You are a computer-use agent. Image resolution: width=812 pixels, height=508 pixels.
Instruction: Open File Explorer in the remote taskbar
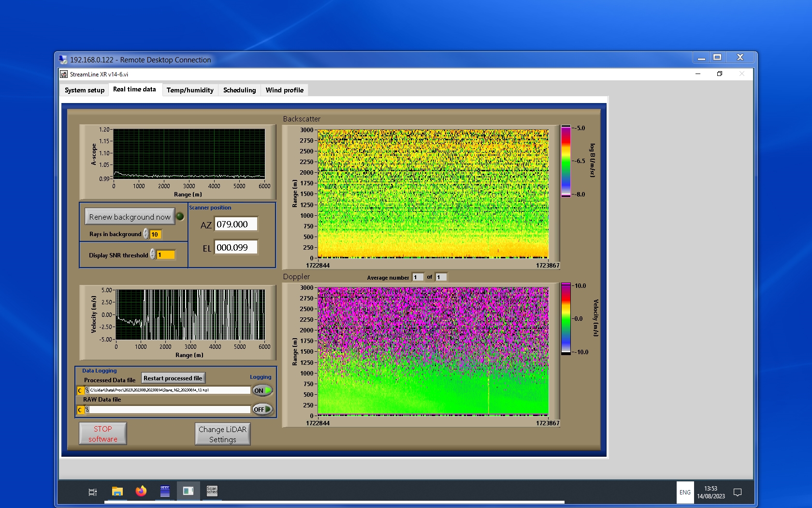[117, 492]
